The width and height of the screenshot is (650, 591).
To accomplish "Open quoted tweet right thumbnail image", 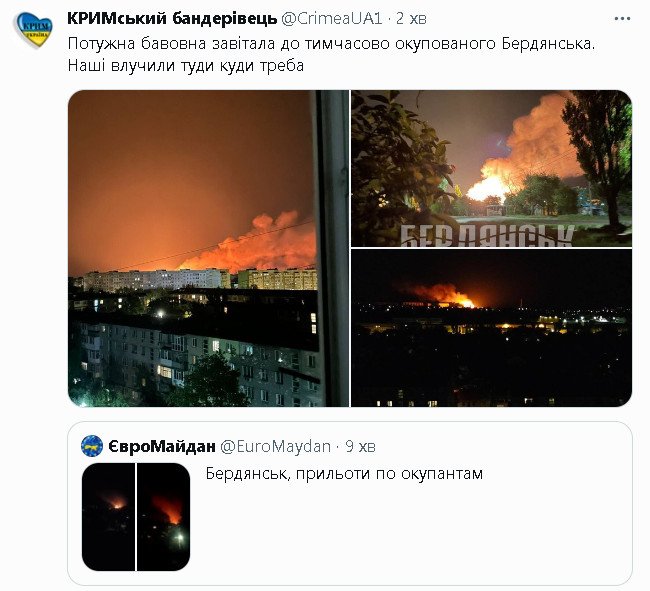I will pos(163,516).
